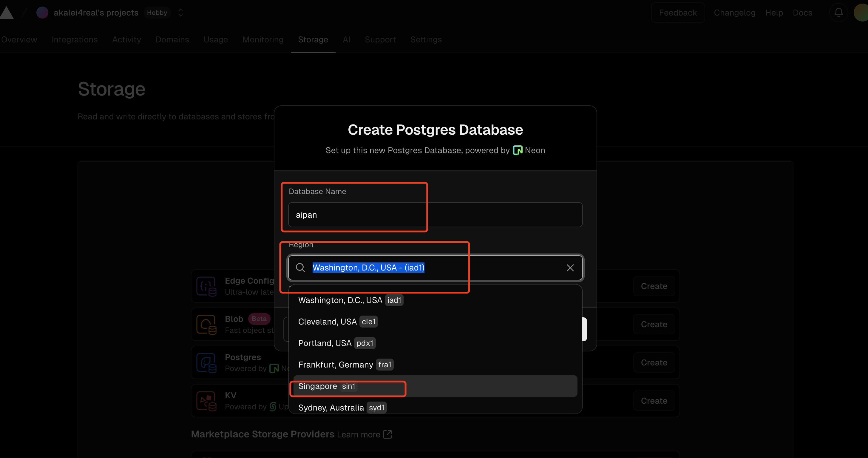The width and height of the screenshot is (868, 458).
Task: Select Singapore sin1 region
Action: 435,386
